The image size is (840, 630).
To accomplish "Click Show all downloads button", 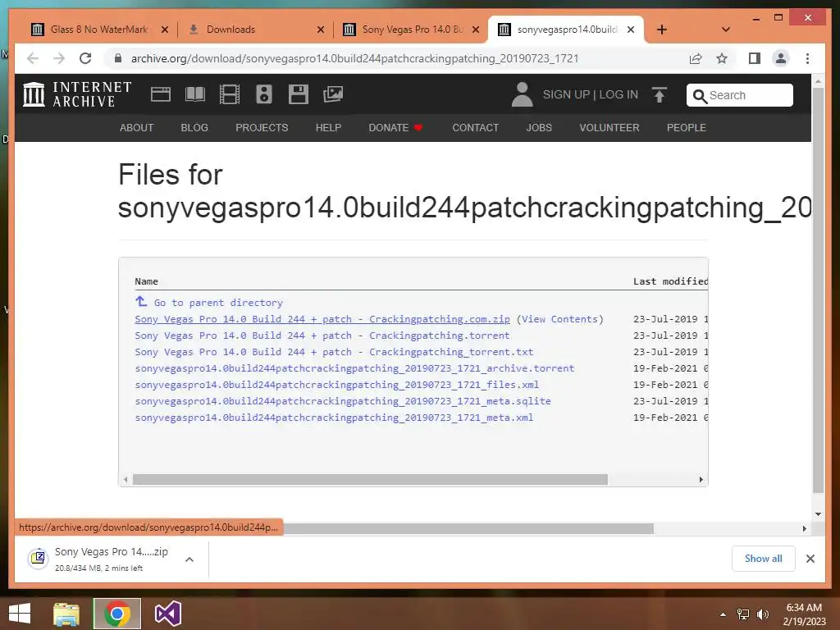I will (x=764, y=559).
